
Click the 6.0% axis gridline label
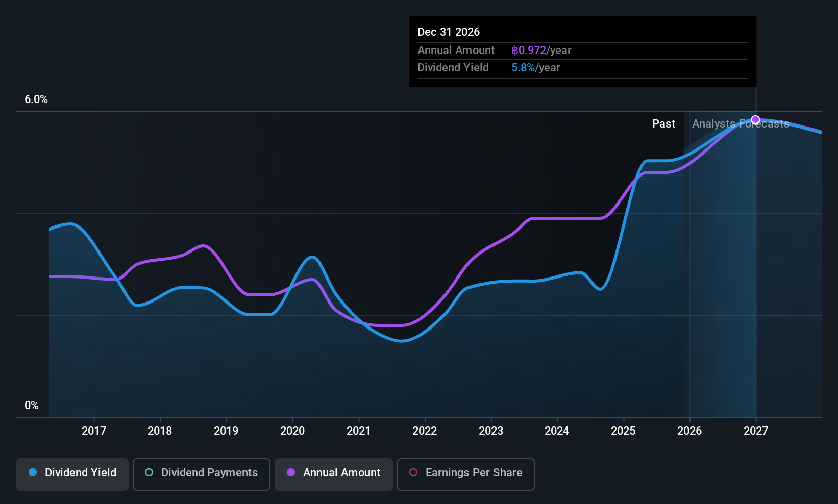pos(36,99)
